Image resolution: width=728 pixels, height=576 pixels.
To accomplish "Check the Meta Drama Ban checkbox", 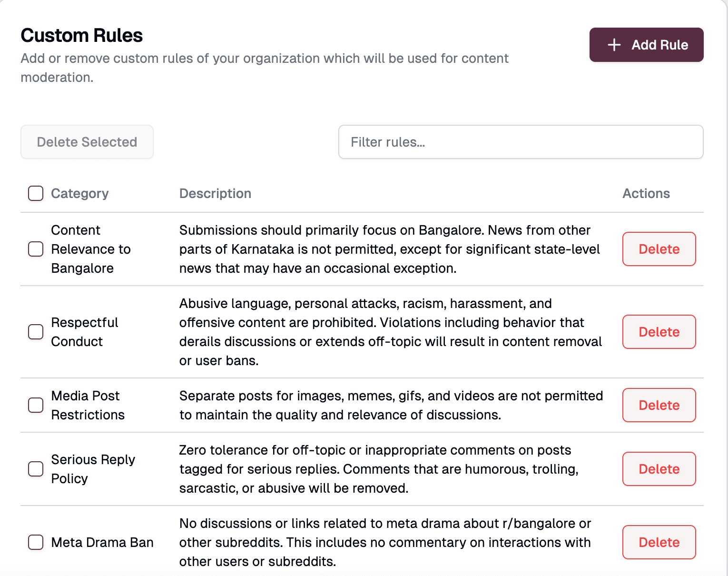I will coord(36,542).
